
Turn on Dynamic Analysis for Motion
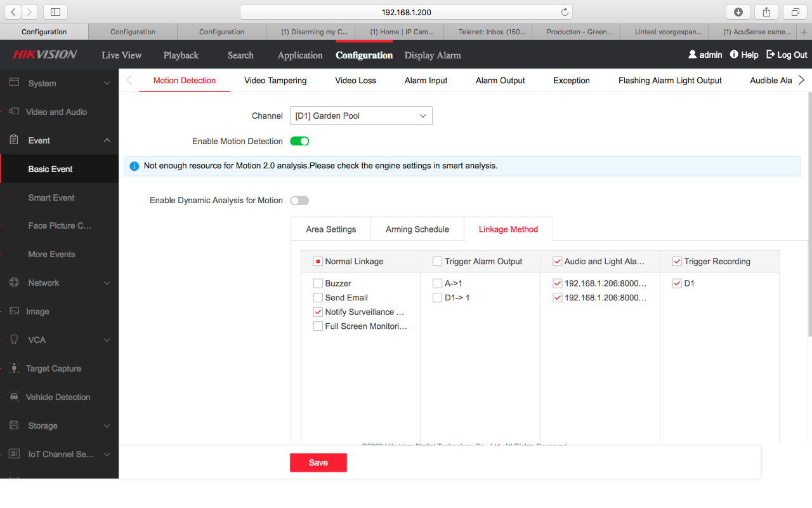coord(299,201)
